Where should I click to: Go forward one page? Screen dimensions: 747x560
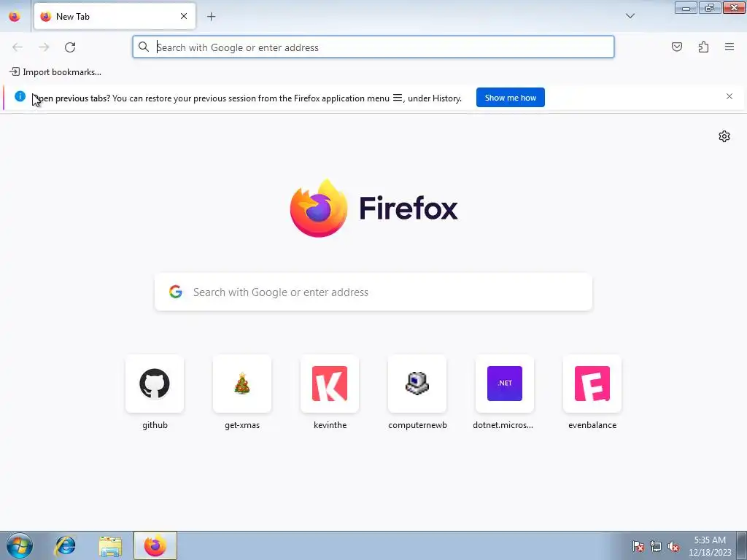pyautogui.click(x=44, y=47)
